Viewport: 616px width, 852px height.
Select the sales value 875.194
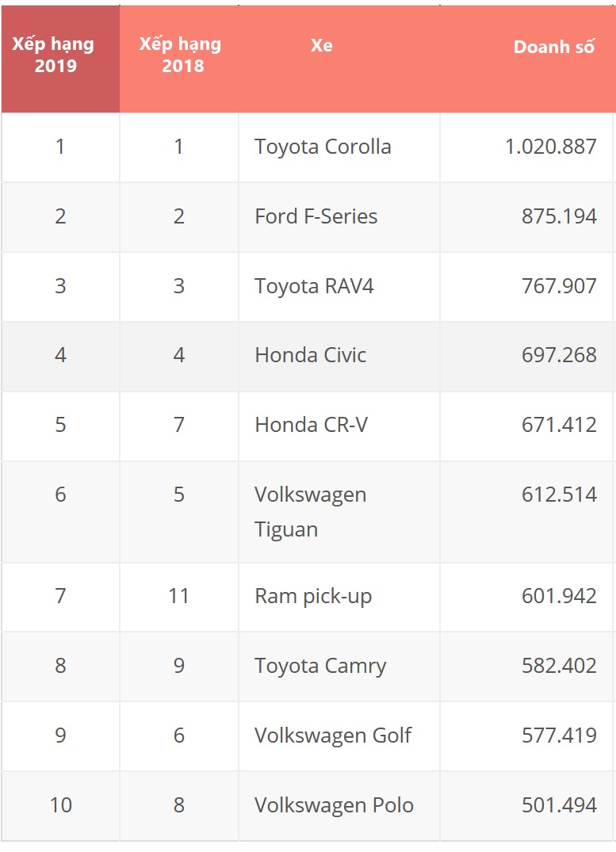click(559, 216)
